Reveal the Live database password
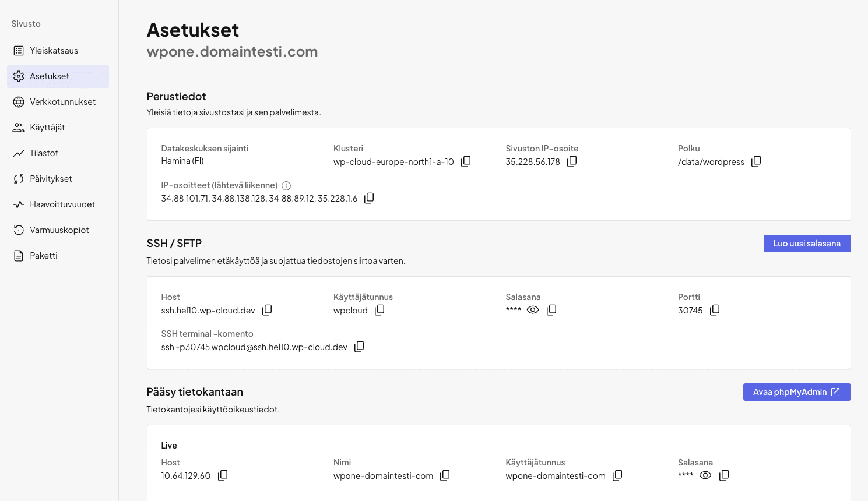This screenshot has height=501, width=868. click(x=705, y=475)
